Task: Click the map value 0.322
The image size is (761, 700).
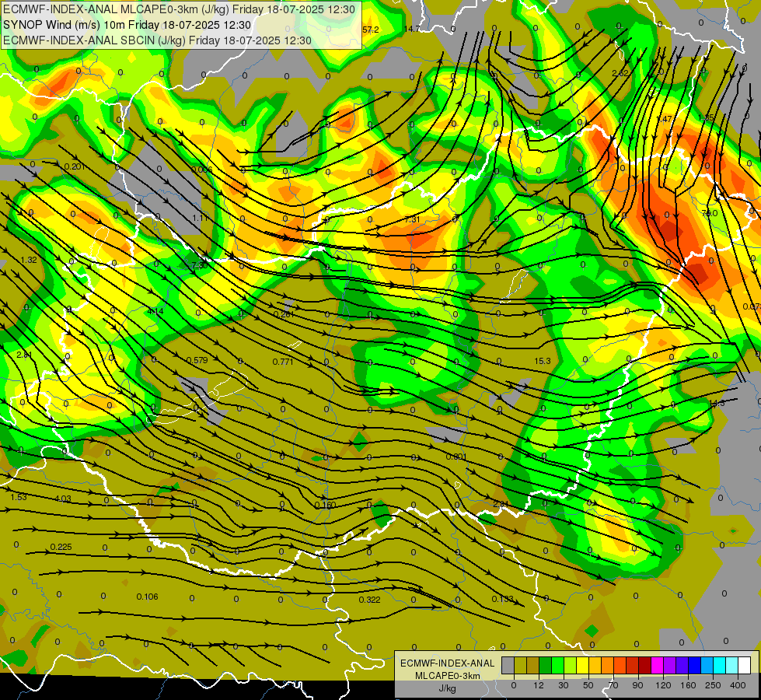Action: coord(370,600)
